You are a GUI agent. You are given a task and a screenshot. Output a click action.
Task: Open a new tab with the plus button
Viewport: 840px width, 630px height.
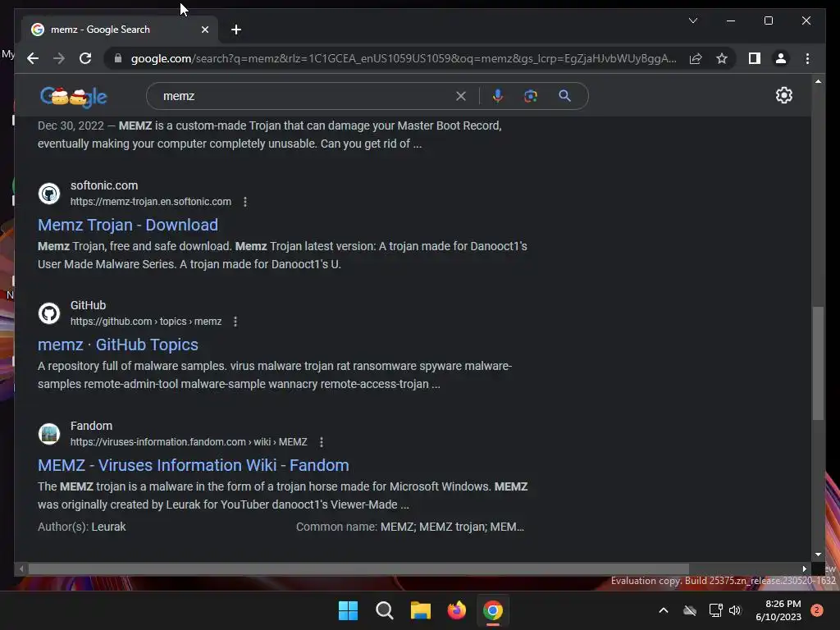[x=235, y=30]
